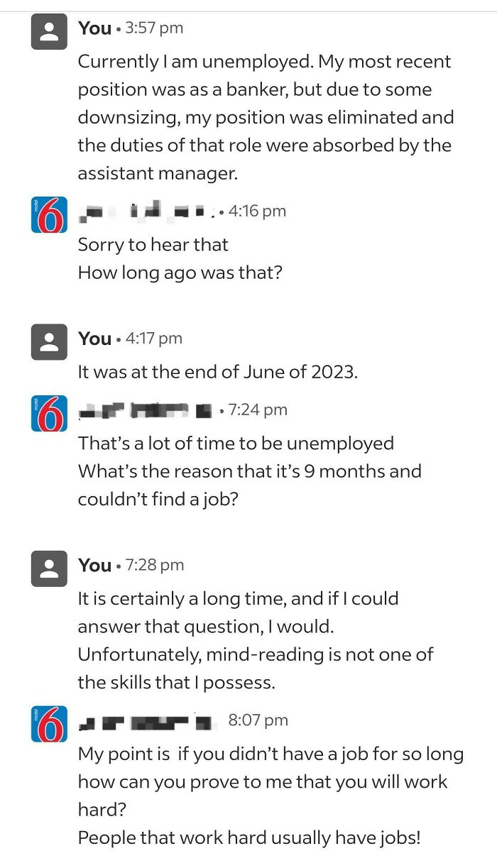Screen dimensions: 497x868
Task: Select the 3:57 pm timestamp
Action: point(155,28)
